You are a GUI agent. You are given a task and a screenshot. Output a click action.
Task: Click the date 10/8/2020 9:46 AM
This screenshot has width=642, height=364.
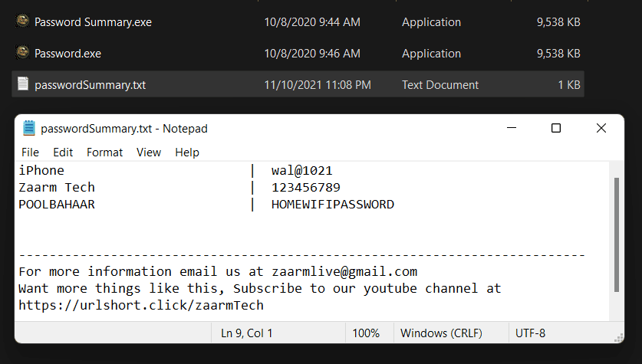tap(312, 54)
